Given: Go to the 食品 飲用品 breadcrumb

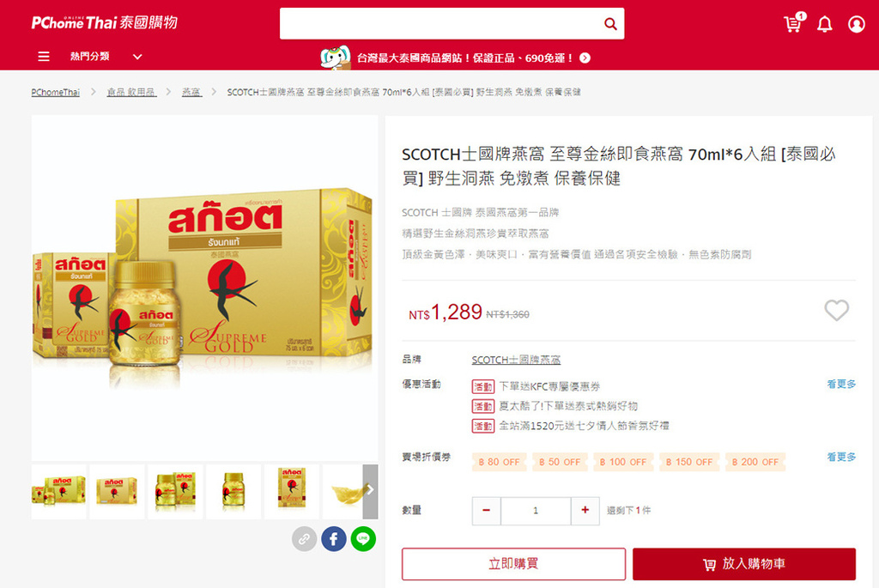Looking at the screenshot, I should pyautogui.click(x=131, y=92).
